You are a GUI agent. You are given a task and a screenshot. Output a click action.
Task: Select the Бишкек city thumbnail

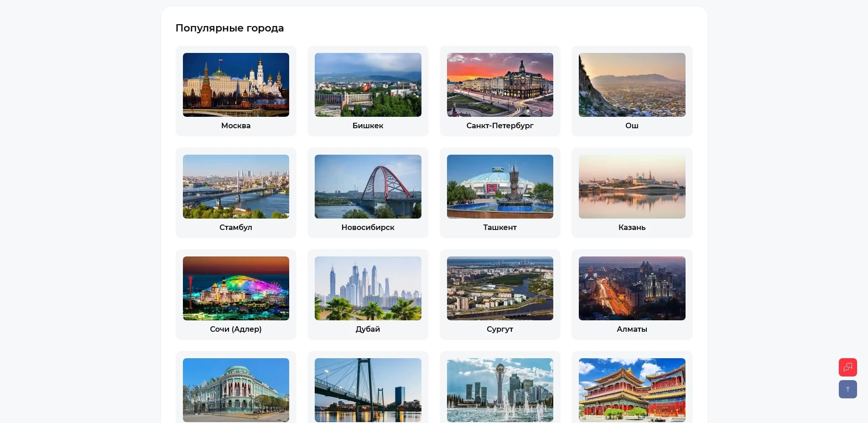tap(368, 85)
